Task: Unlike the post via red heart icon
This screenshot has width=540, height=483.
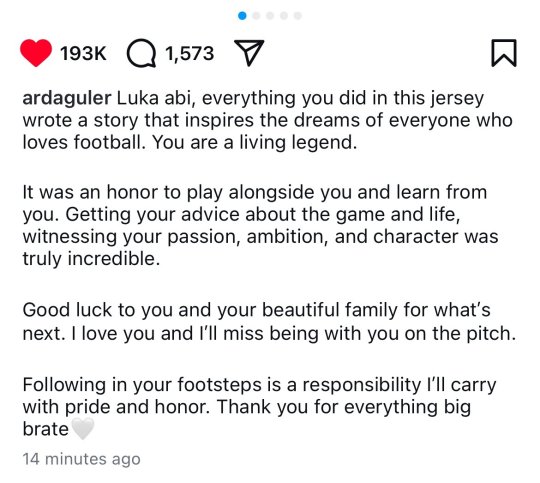Action: tap(36, 53)
